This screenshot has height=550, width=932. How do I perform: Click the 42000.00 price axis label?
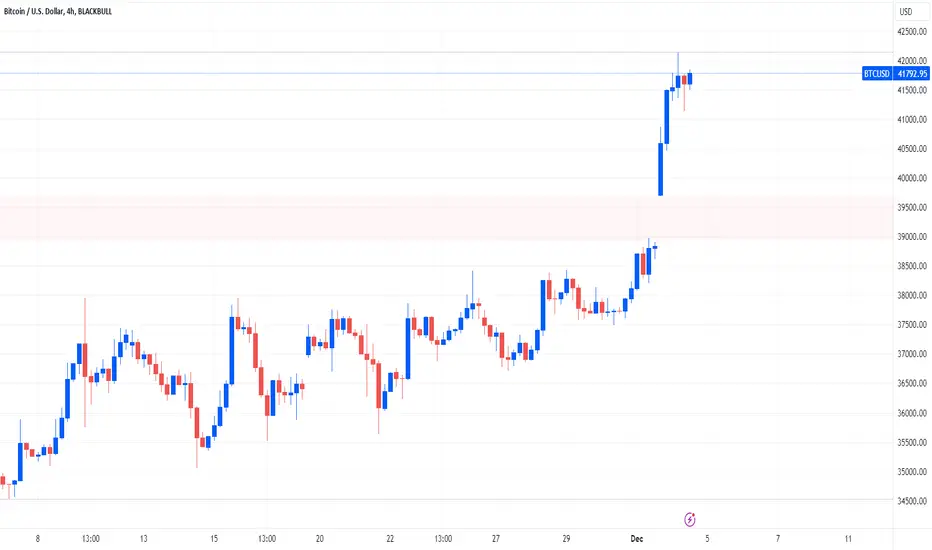(912, 61)
